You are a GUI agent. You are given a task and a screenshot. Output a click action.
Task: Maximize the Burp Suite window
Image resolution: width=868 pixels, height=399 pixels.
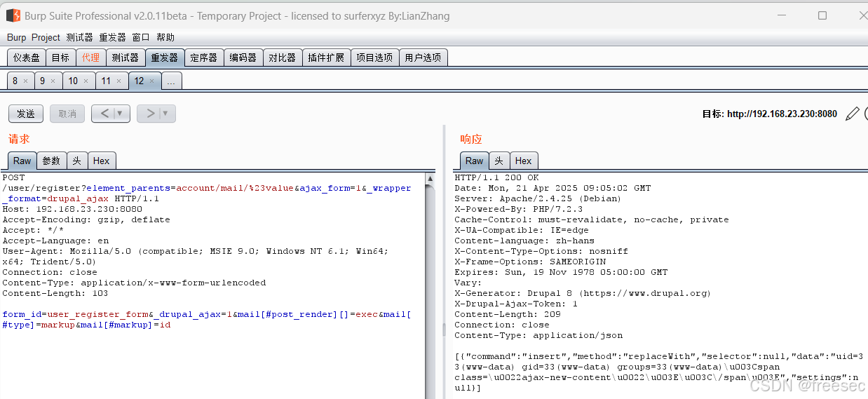coord(822,15)
